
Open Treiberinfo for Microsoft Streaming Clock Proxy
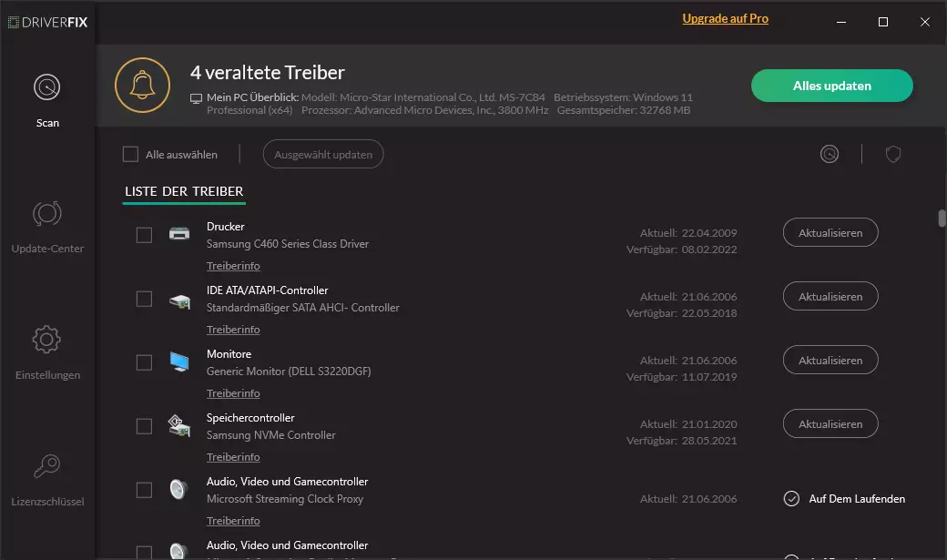click(233, 521)
